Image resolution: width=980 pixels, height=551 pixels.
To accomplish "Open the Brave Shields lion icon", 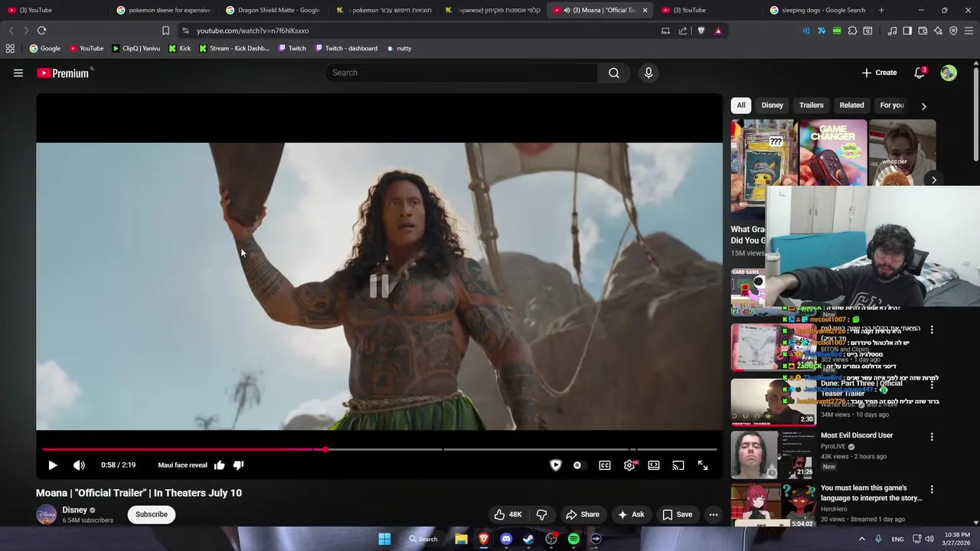I will pyautogui.click(x=701, y=31).
